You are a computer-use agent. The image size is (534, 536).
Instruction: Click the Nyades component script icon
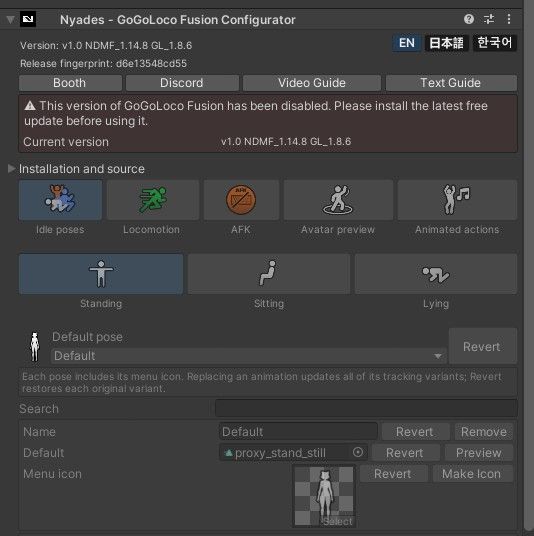tap(28, 19)
